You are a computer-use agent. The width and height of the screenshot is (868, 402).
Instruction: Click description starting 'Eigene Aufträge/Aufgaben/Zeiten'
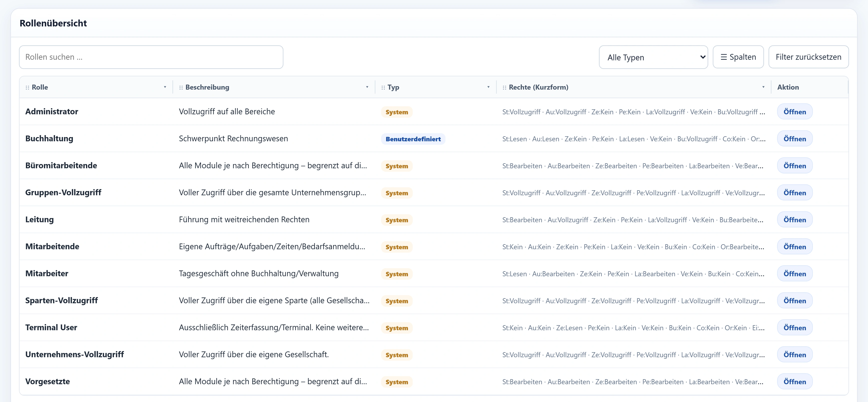[x=272, y=246]
